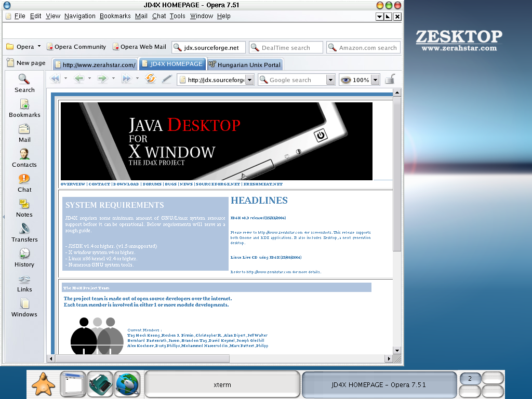Click the SOURCEFORGE.NET link
This screenshot has width=532, height=399.
(x=218, y=184)
